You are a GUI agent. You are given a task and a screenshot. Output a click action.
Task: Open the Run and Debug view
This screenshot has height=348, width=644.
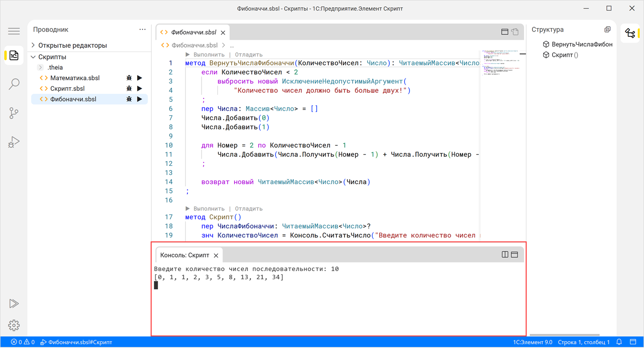(x=14, y=142)
